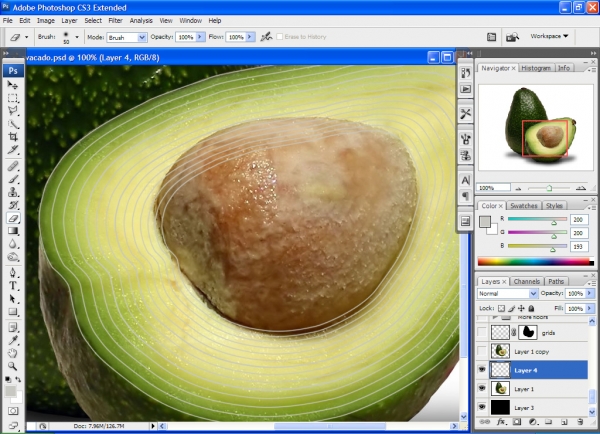Select the Zoom tool
The width and height of the screenshot is (600, 434).
pos(13,366)
